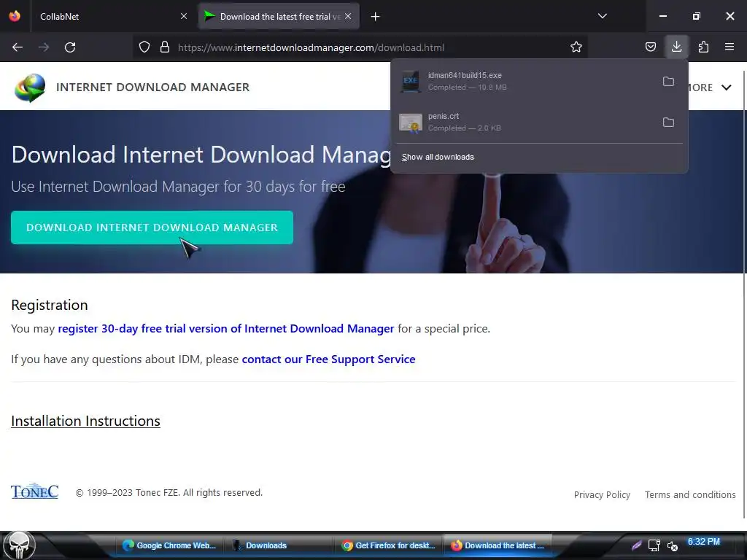Click Installation Instructions heading link

click(x=86, y=421)
